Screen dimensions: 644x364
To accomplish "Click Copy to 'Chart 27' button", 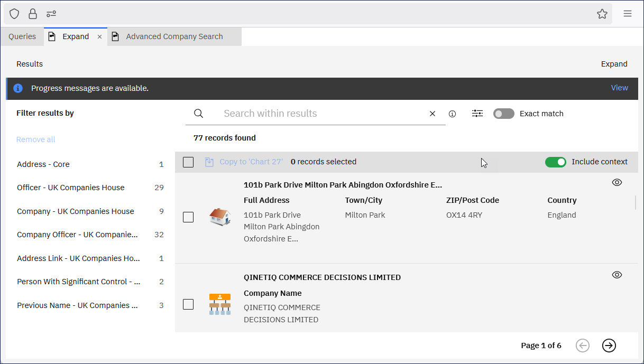I will [x=244, y=162].
